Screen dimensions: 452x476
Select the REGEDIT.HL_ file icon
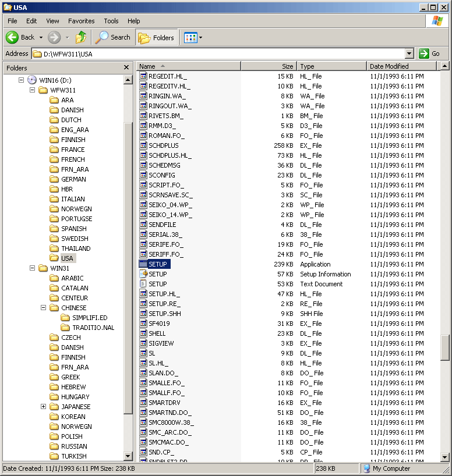pos(143,76)
